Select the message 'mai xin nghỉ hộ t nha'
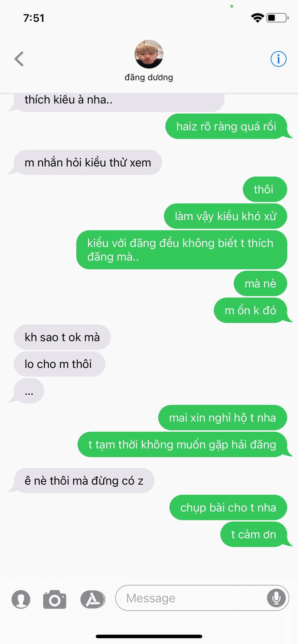Image resolution: width=298 pixels, height=644 pixels. tap(222, 418)
